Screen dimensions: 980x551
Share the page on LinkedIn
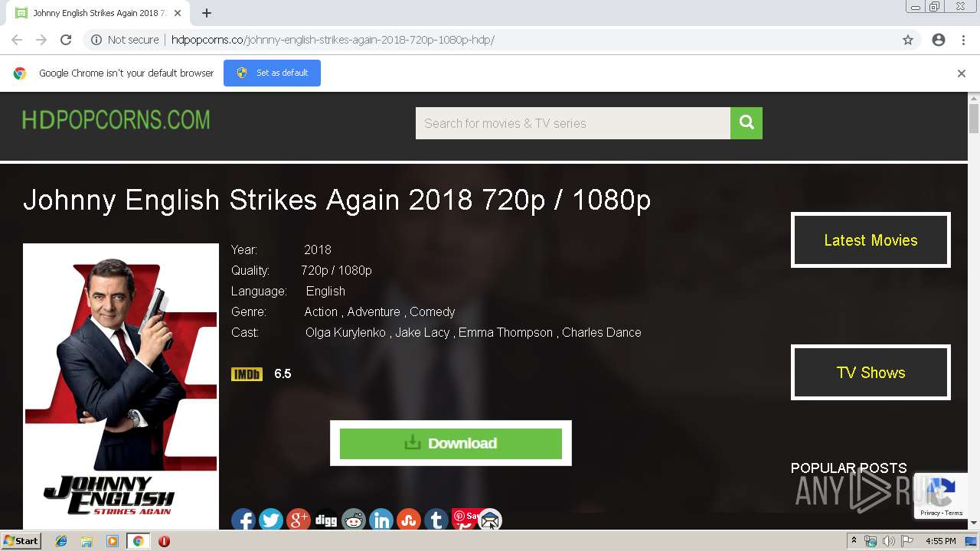[x=381, y=520]
